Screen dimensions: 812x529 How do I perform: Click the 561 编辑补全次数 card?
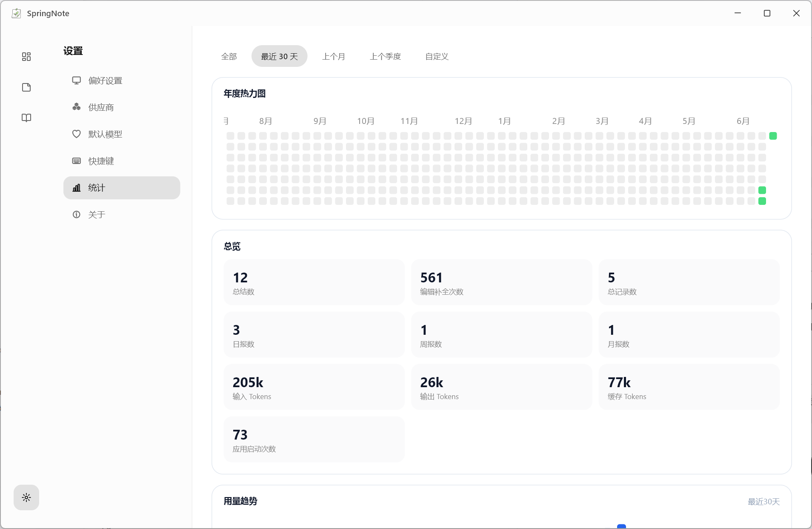click(x=501, y=282)
